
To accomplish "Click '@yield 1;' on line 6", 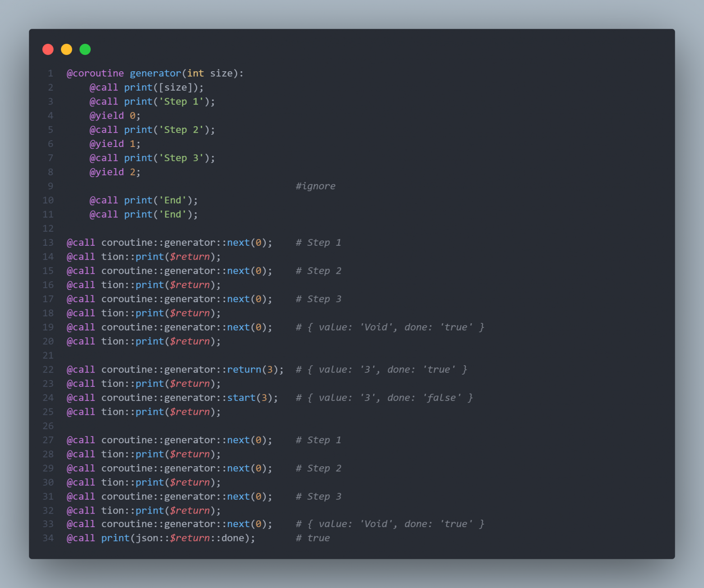I will click(115, 143).
